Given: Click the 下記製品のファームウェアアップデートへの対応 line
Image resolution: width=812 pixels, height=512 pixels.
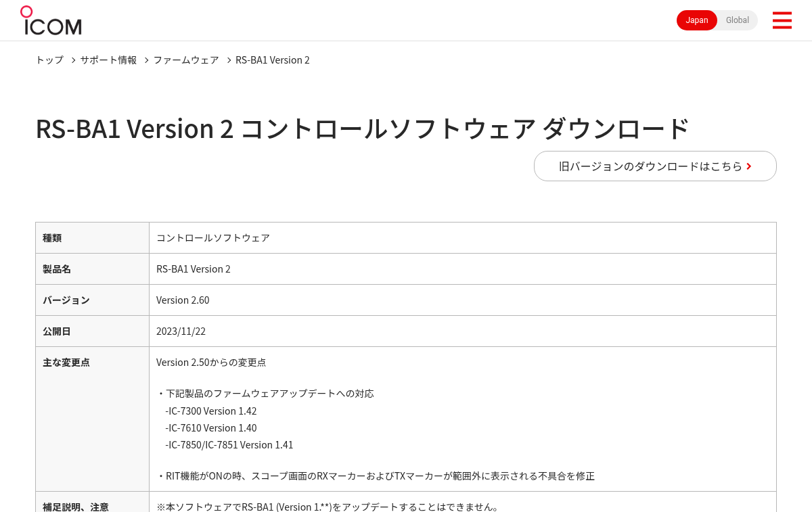Looking at the screenshot, I should pyautogui.click(x=265, y=394).
